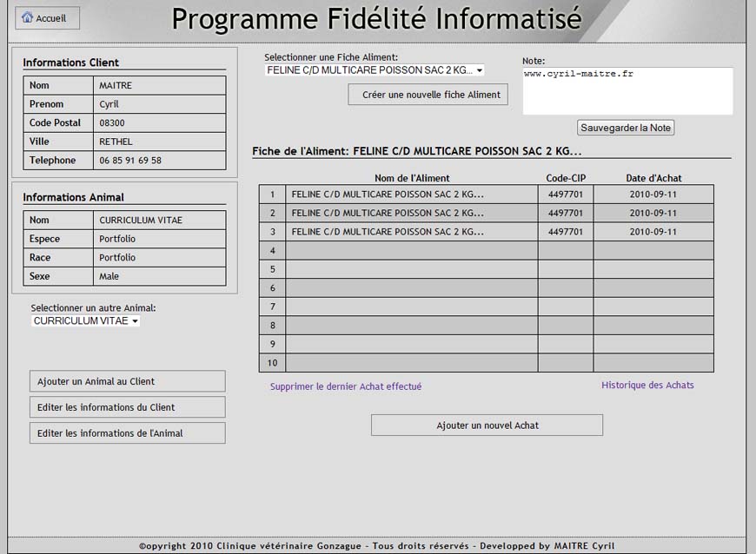Click 'Fiche de l'Aliment' heading
This screenshot has width=756, height=554.
(417, 151)
